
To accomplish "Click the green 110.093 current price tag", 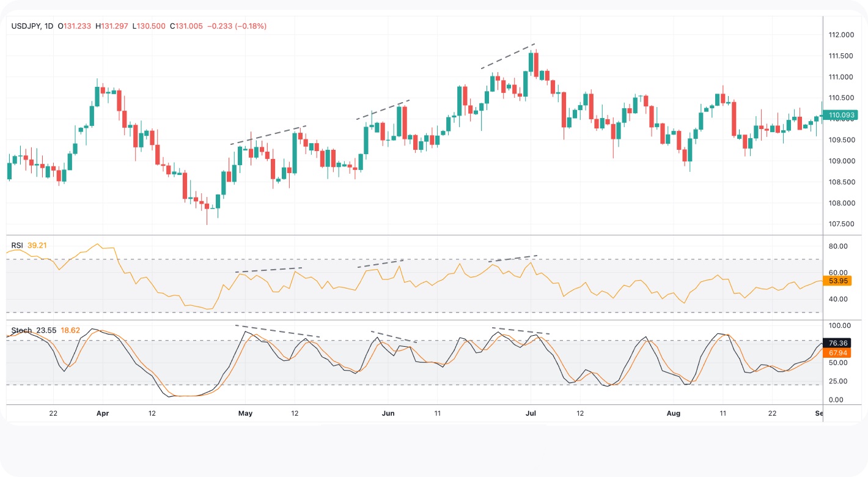I will click(x=840, y=115).
